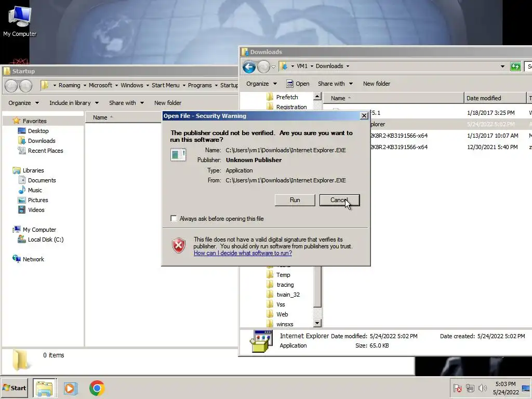Image resolution: width=532 pixels, height=399 pixels.
Task: Launch Windows Media Player from taskbar
Action: point(71,388)
